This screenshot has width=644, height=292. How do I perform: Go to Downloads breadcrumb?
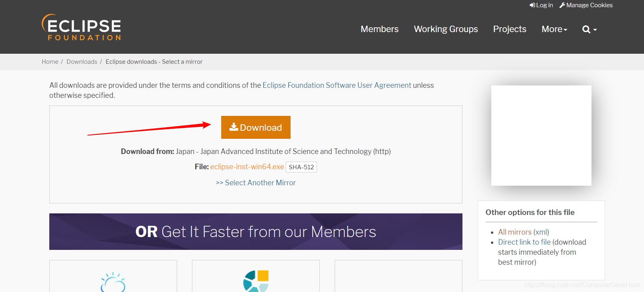point(82,62)
